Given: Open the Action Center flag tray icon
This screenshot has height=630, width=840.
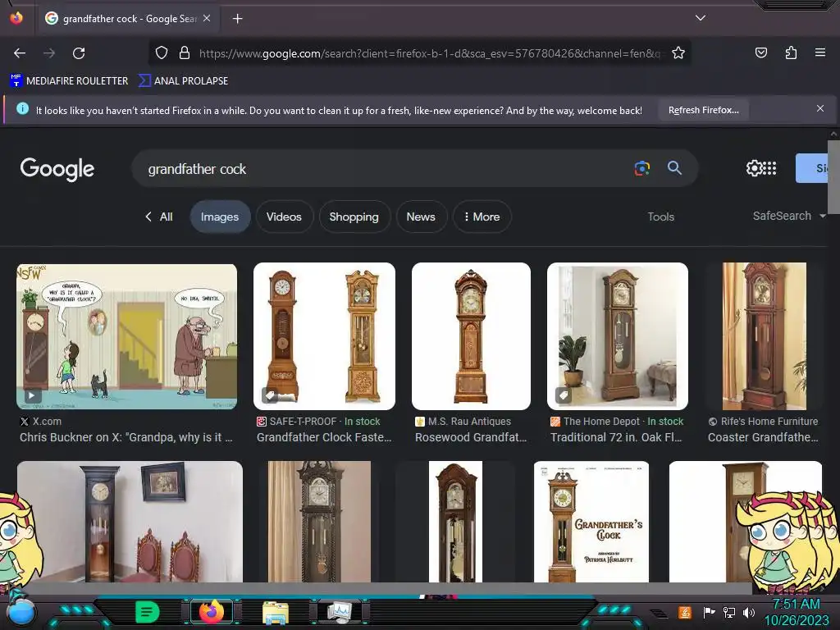Looking at the screenshot, I should (710, 612).
